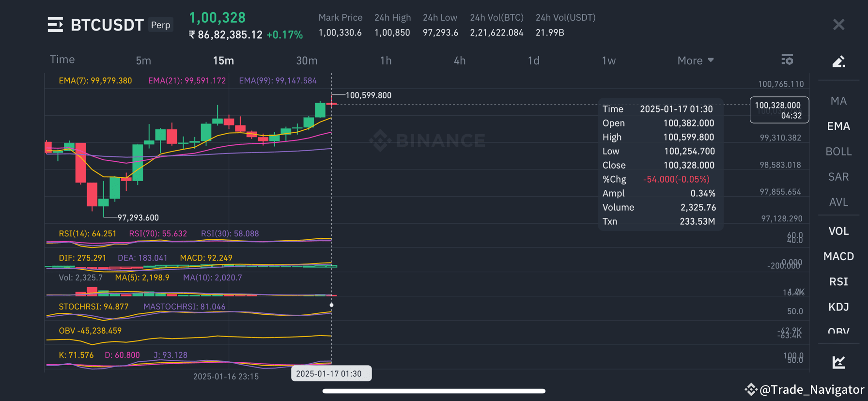Click the STOCHRSI 94.877 legend

pos(93,307)
